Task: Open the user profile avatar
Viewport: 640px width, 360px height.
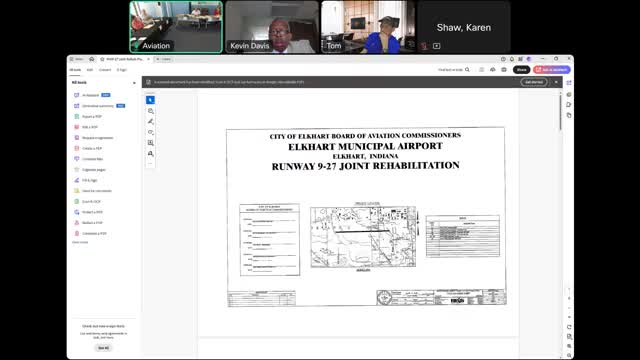Action: click(x=529, y=59)
